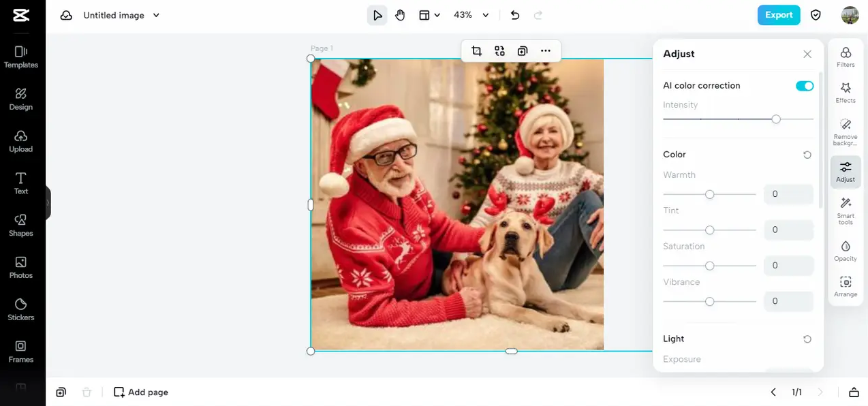Open the Effects tool
Viewport: 868px width, 406px height.
click(x=846, y=93)
